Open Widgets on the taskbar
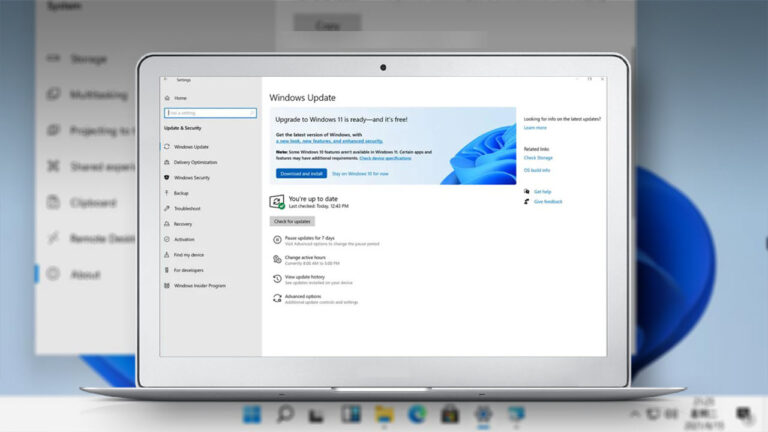 [x=351, y=414]
